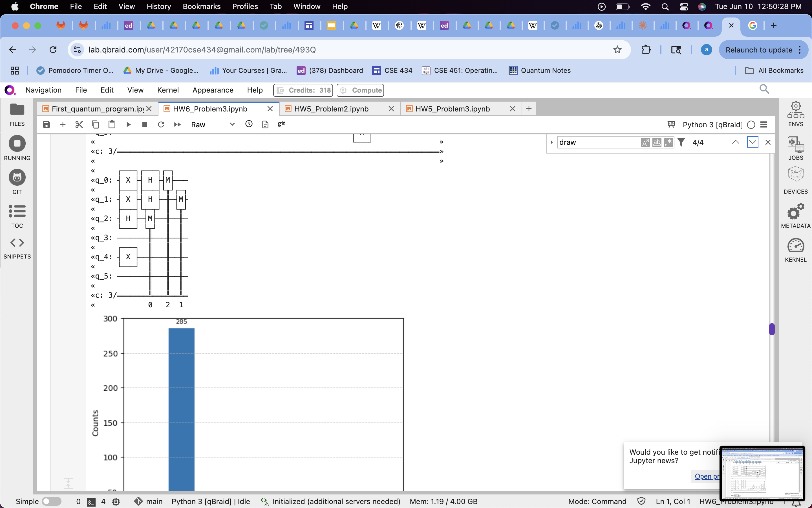Screen dimensions: 812x508
Task: Click the Credits: 318 button
Action: coord(303,90)
